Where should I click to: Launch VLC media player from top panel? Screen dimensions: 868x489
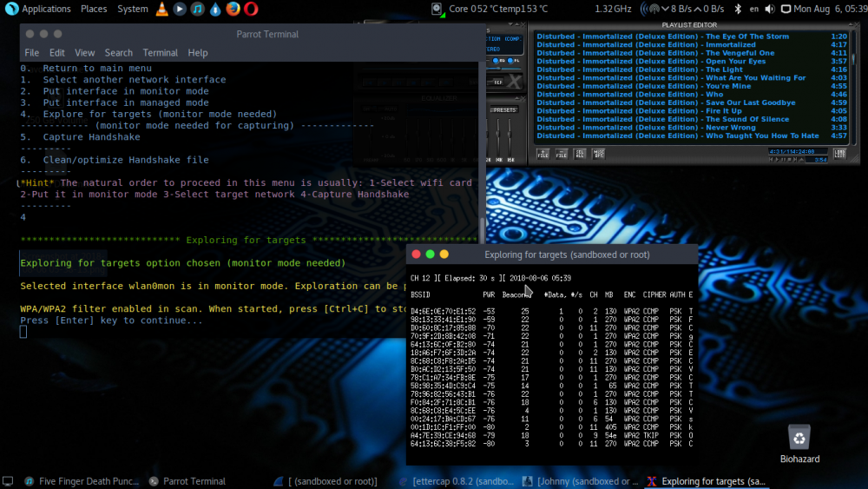161,9
